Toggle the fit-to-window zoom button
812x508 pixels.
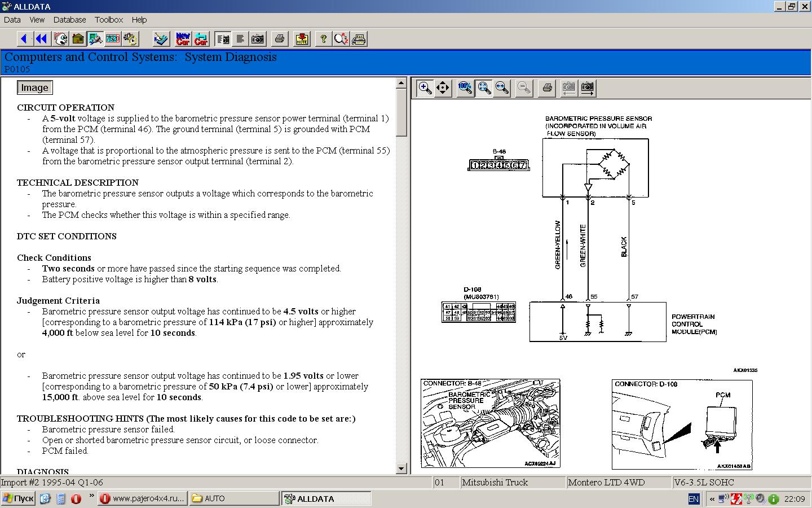(484, 88)
